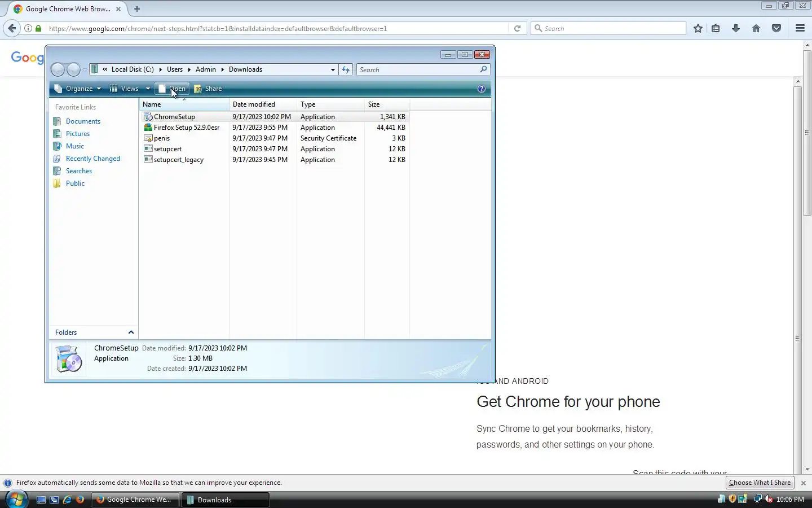This screenshot has height=508, width=812.
Task: Click Windows security shield tray icon
Action: pos(732,499)
